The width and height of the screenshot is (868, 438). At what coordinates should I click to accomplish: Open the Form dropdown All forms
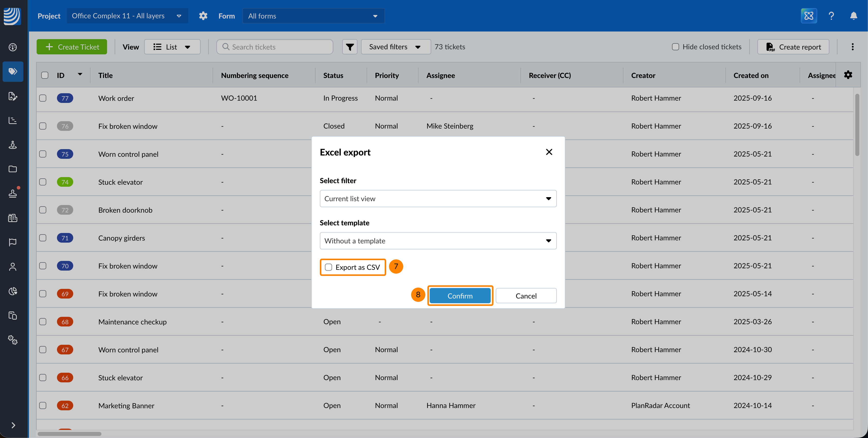tap(313, 16)
